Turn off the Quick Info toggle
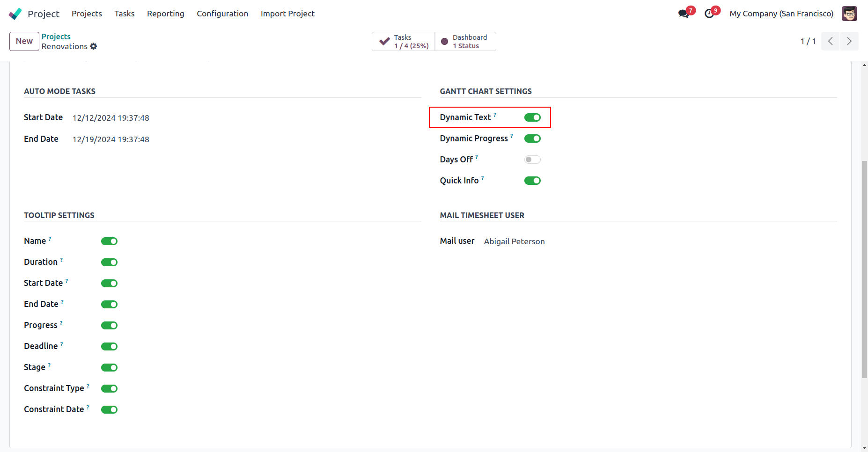This screenshot has height=452, width=868. click(x=532, y=181)
